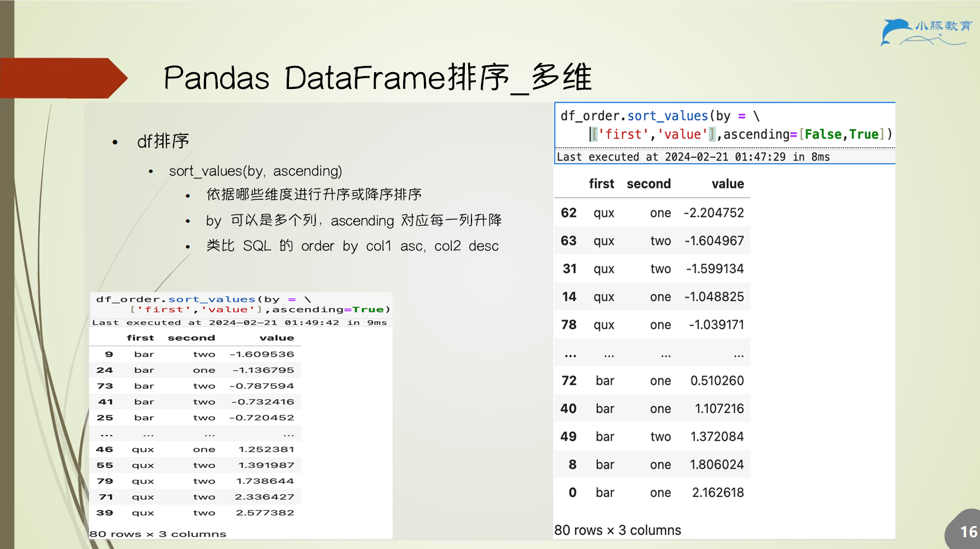Click row index 46 in left table
This screenshot has width=980, height=549.
[x=105, y=449]
